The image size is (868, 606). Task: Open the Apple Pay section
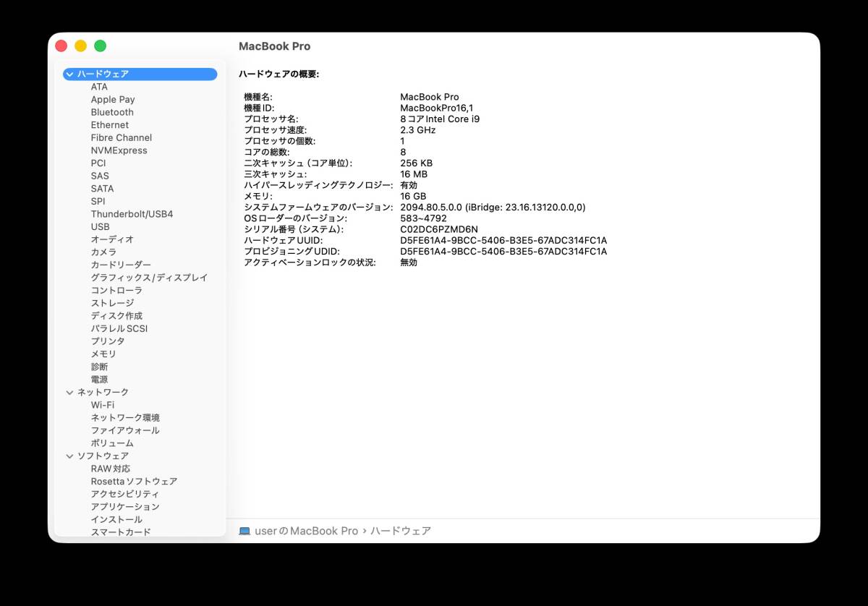(x=113, y=99)
